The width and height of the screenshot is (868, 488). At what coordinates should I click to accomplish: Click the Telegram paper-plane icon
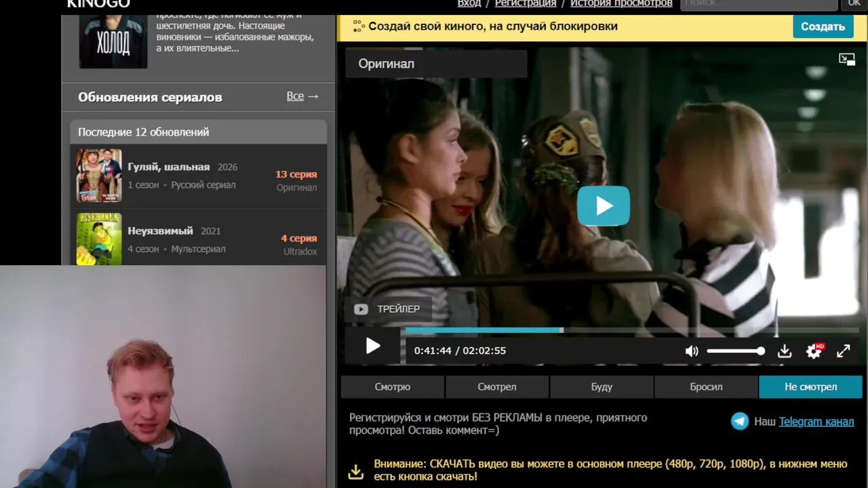(x=740, y=422)
